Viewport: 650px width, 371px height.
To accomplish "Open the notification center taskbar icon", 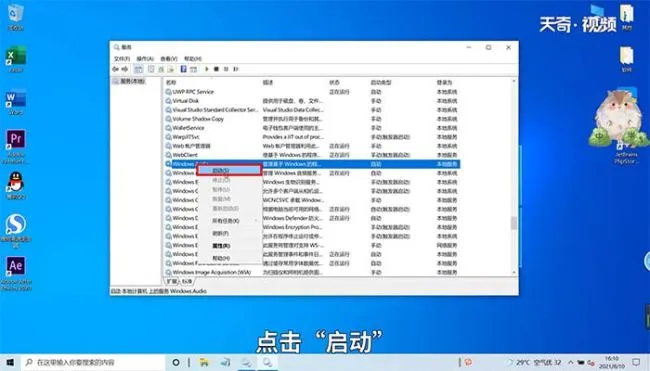I will click(x=636, y=362).
